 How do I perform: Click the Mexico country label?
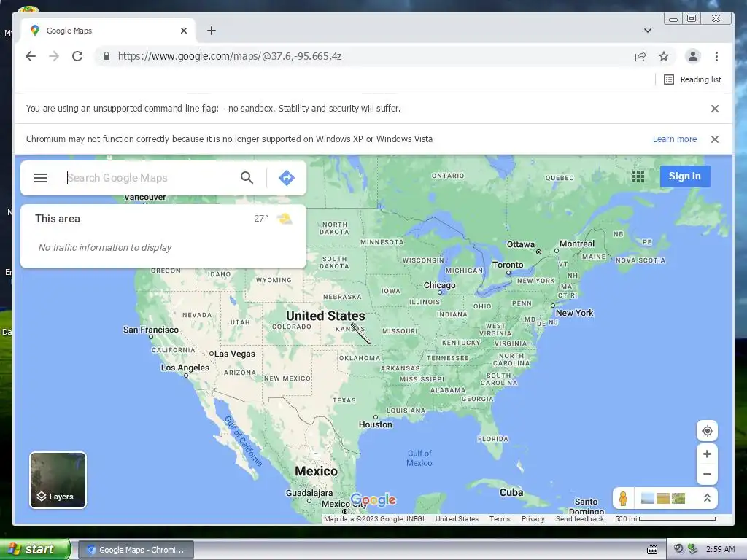pos(316,472)
